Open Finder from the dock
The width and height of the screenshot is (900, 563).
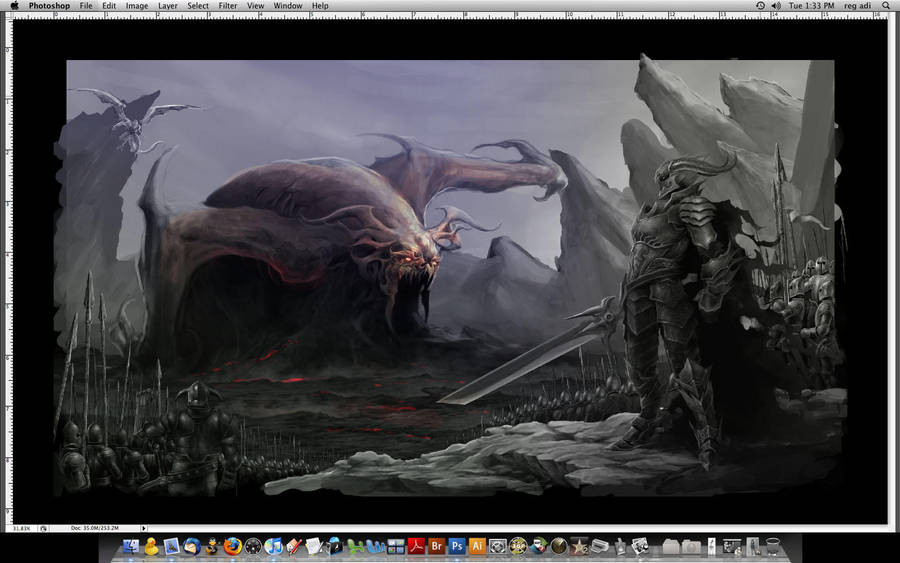(x=131, y=546)
